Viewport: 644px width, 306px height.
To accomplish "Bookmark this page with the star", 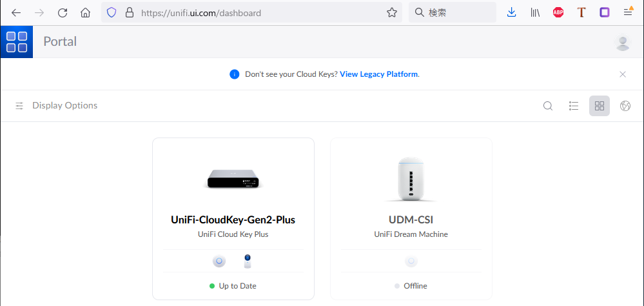I will [392, 13].
